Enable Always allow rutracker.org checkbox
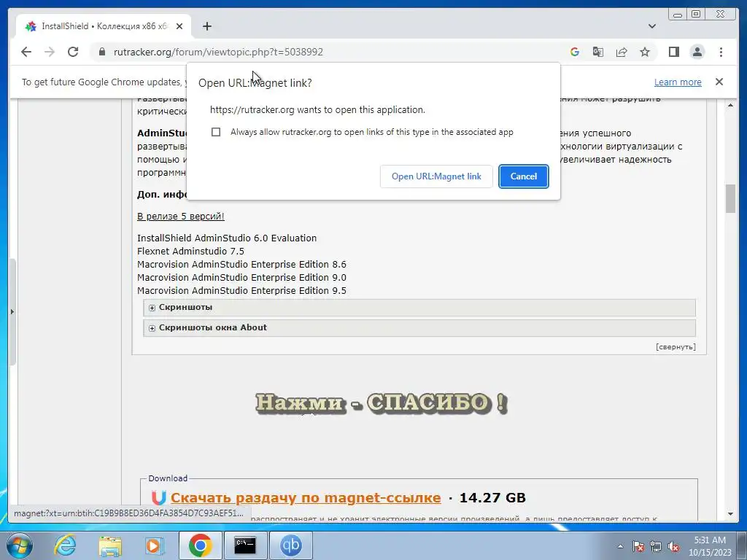Image resolution: width=747 pixels, height=560 pixels. click(x=216, y=132)
